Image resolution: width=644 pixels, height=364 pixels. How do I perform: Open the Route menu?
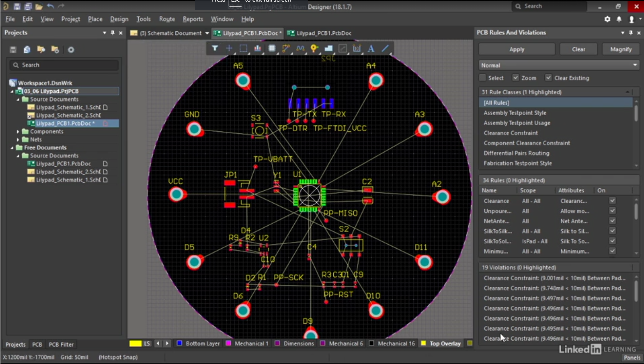click(x=167, y=19)
